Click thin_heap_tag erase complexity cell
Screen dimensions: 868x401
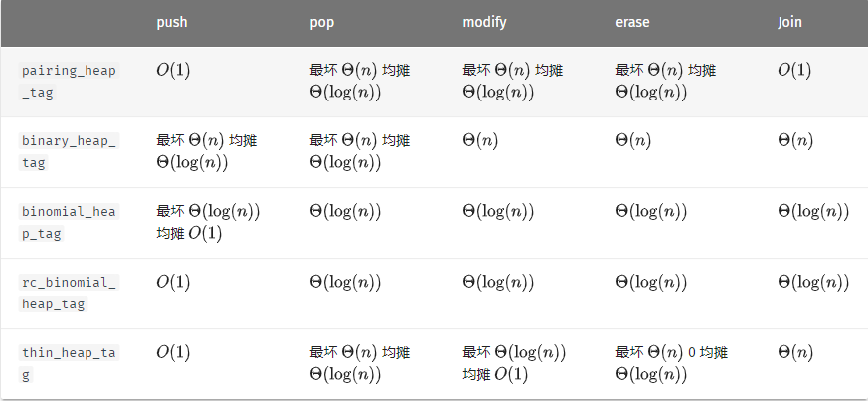tap(671, 363)
